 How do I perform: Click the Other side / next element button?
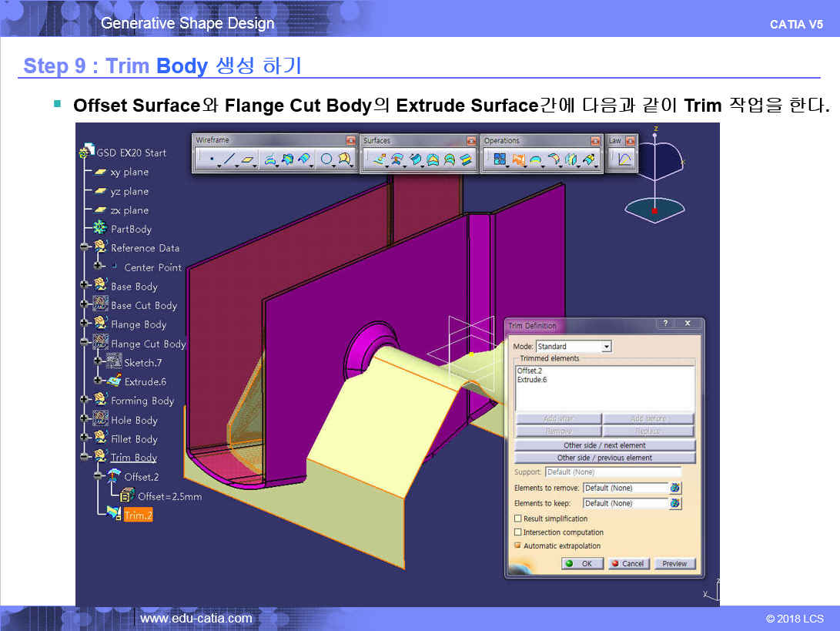click(x=604, y=445)
